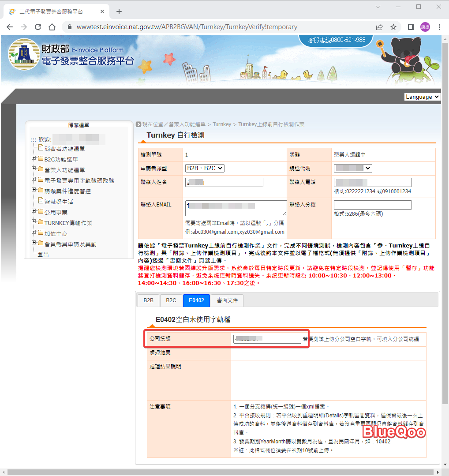
Task: Expand the 營業人功能選單 tree node
Action: coord(34,168)
